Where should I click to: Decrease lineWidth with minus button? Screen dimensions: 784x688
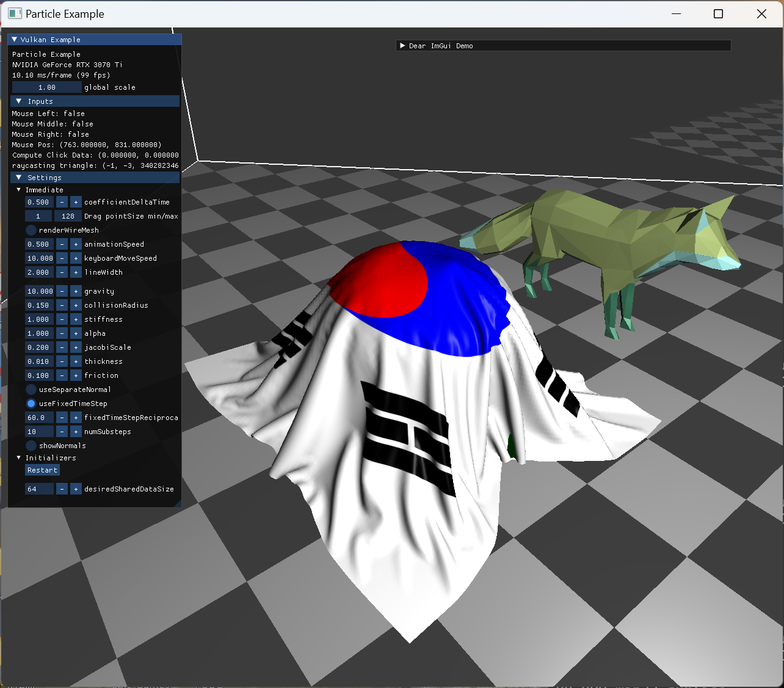click(x=62, y=272)
